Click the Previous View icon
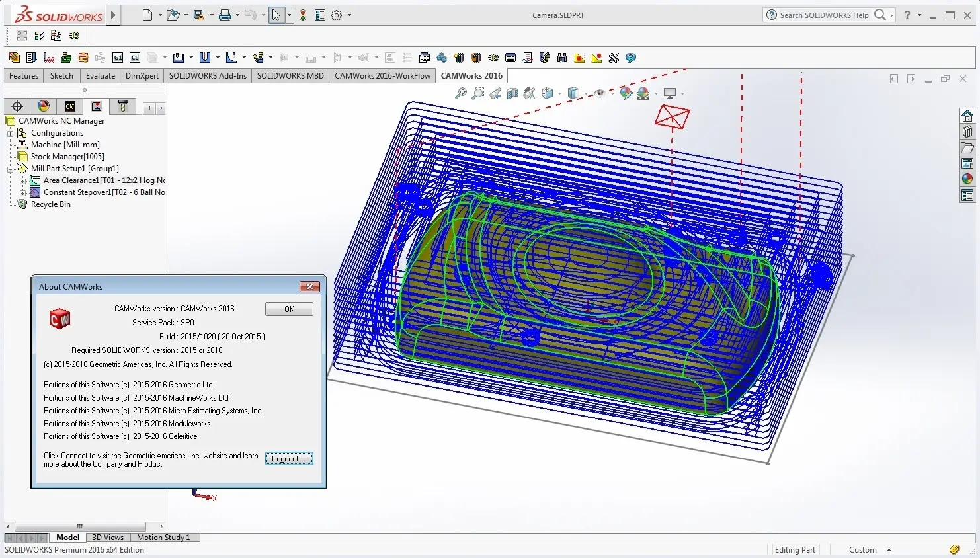The width and height of the screenshot is (980, 558). [495, 93]
